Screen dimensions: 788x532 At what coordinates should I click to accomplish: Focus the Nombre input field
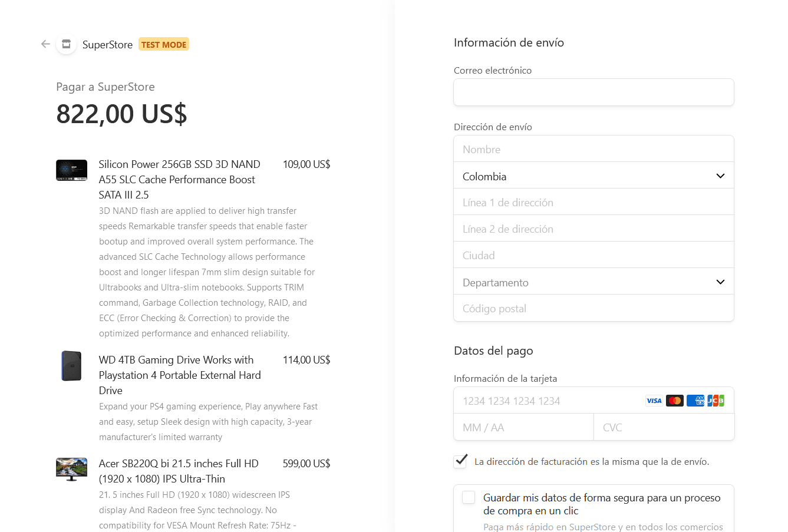pyautogui.click(x=594, y=149)
